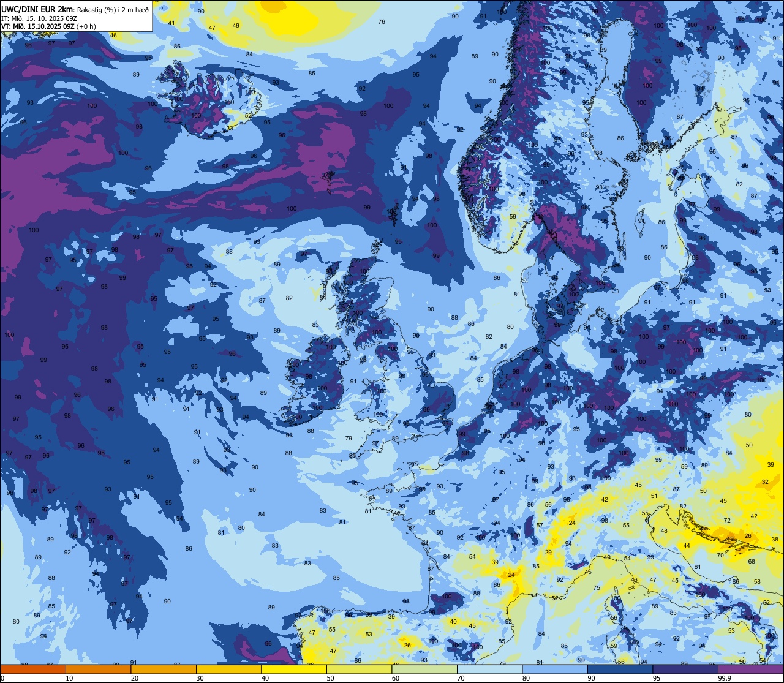Screen dimensions: 784x683
Task: Click the '50' legend scale label
Action: click(x=330, y=678)
